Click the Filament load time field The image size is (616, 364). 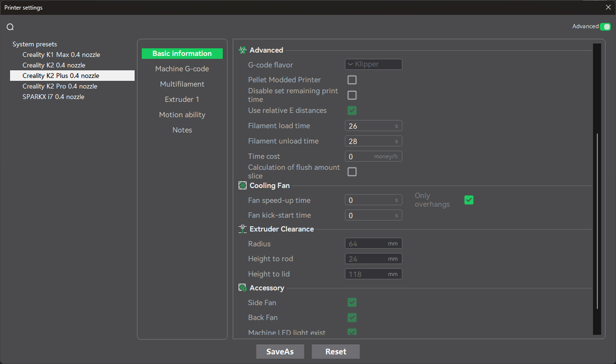click(x=370, y=126)
